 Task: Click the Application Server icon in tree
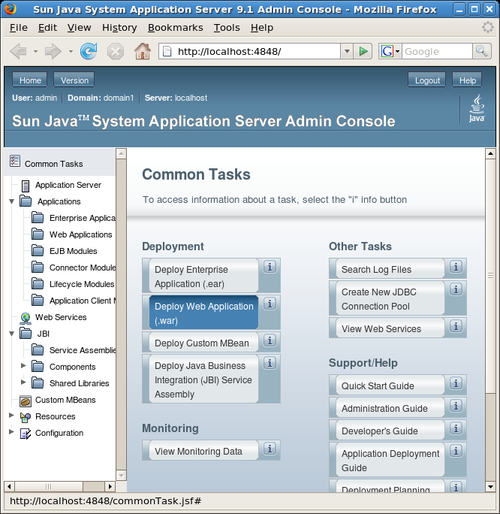click(25, 186)
